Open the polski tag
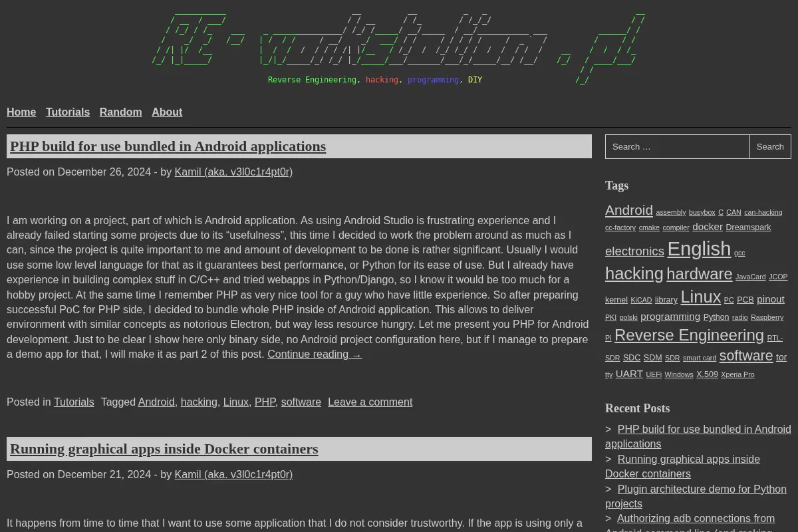This screenshot has width=798, height=532. pyautogui.click(x=628, y=318)
